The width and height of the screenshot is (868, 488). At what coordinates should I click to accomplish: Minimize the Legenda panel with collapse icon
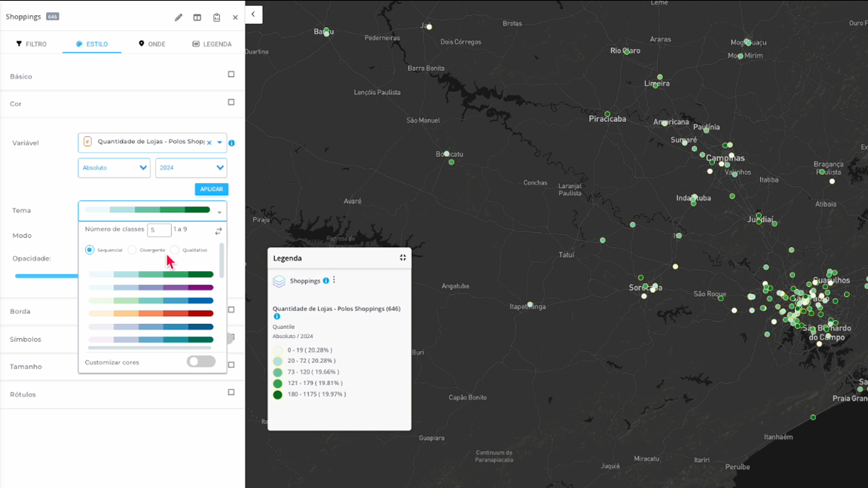click(x=402, y=258)
